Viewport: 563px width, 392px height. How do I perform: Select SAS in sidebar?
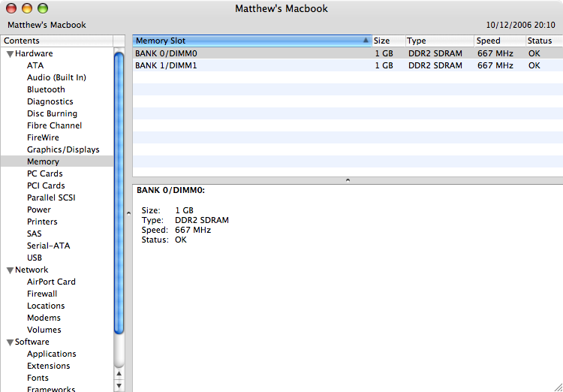point(34,234)
